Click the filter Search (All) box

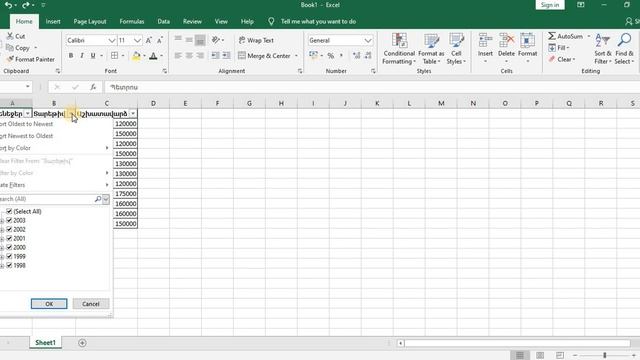(47, 199)
